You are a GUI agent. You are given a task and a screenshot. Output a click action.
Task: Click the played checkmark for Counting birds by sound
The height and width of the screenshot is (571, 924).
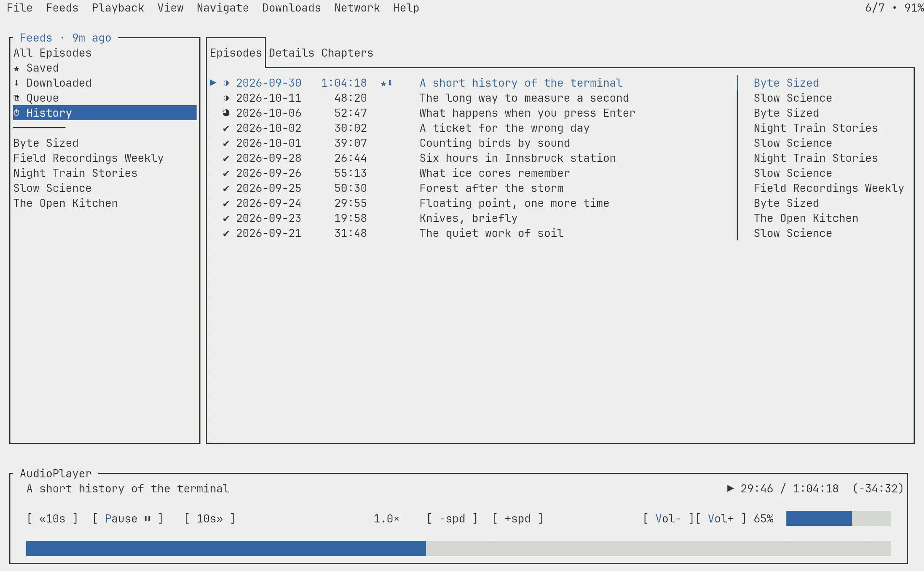click(226, 143)
